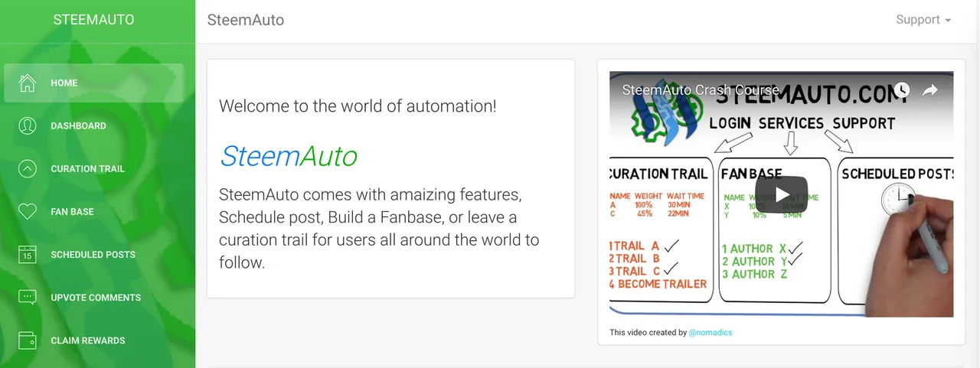This screenshot has height=368, width=980.
Task: Click the 'This video created by' caption
Action: (648, 333)
